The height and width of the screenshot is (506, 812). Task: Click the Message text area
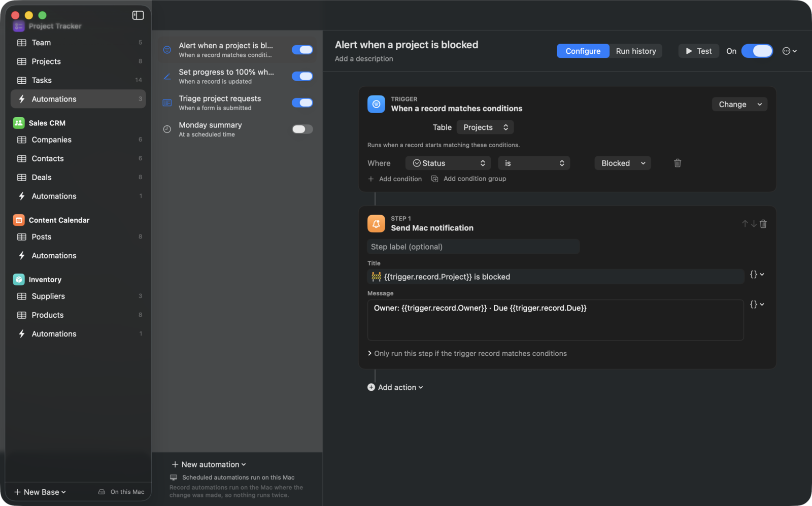coord(555,320)
